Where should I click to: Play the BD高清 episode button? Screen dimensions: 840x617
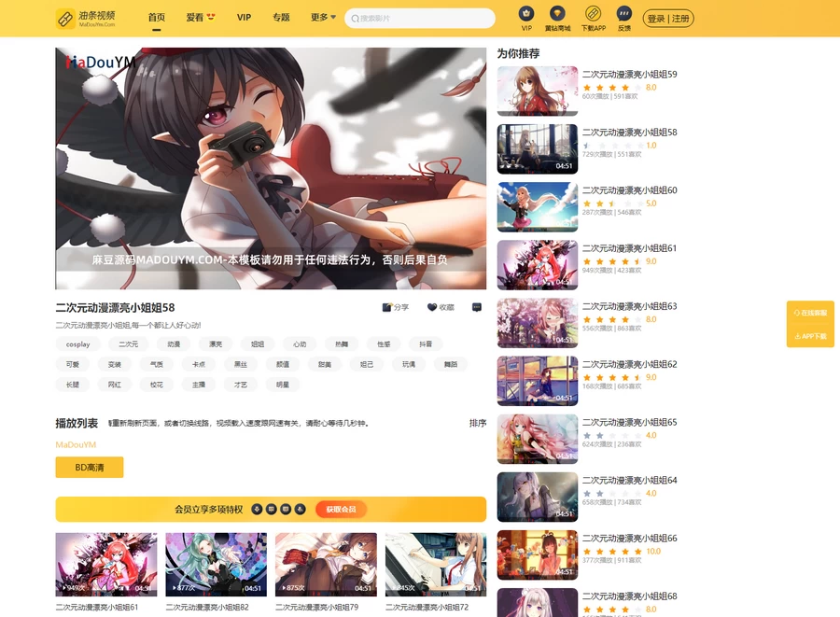coord(90,467)
